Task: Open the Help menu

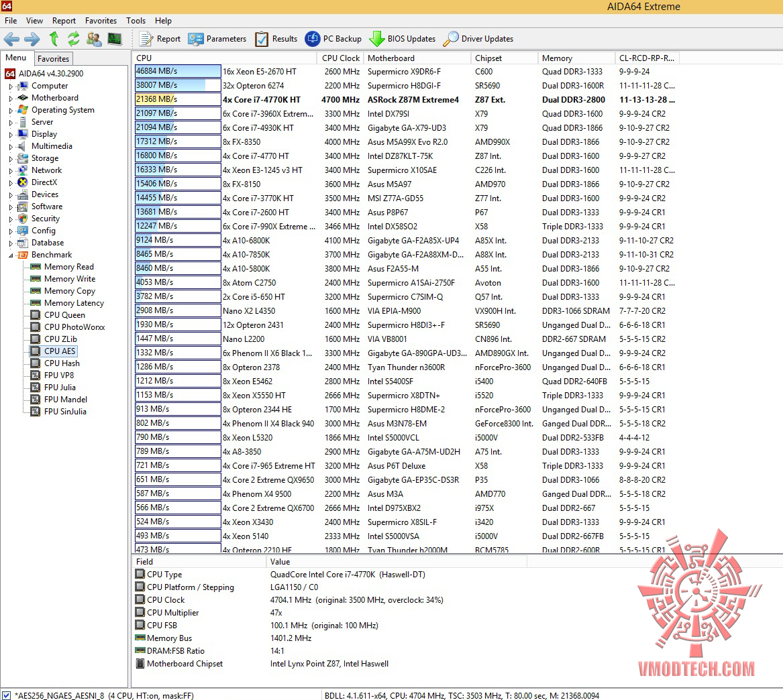Action: (163, 21)
